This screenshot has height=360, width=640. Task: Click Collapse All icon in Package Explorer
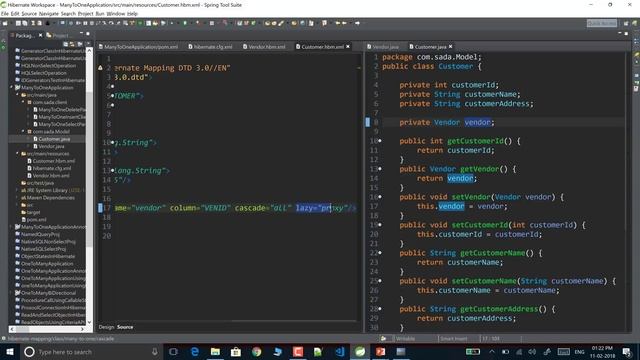[65, 44]
